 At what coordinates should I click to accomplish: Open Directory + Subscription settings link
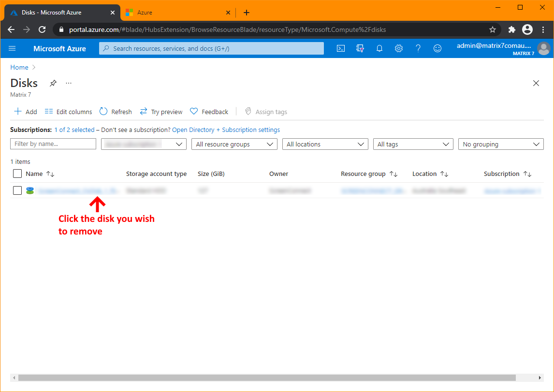click(226, 130)
